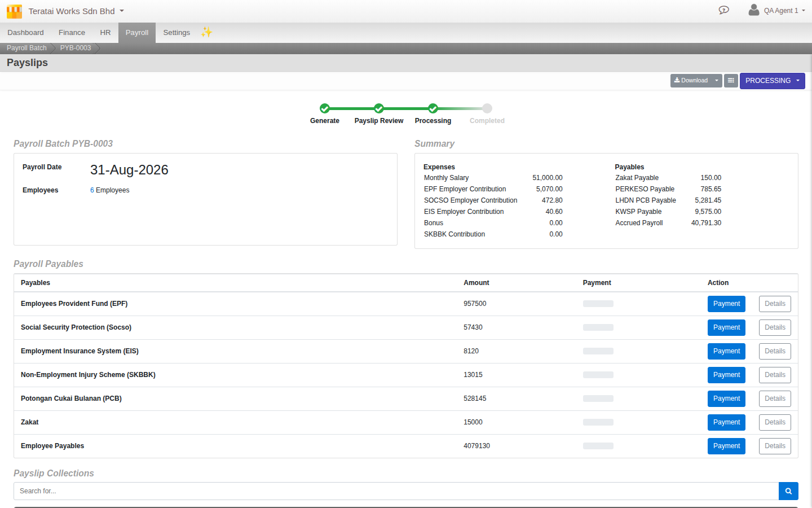Focus the Search for... input field
The height and width of the screenshot is (508, 812).
tap(396, 491)
